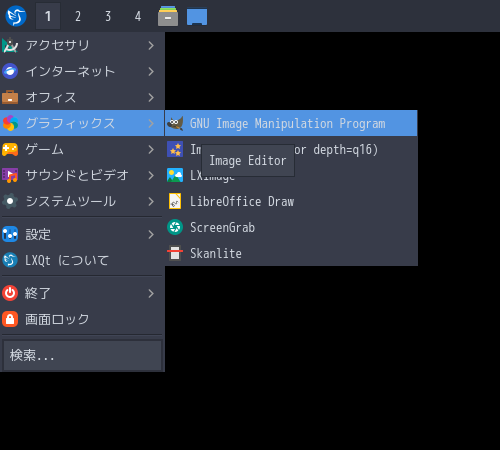
Task: Click the blue show desktop icon in panel
Action: pos(197,17)
